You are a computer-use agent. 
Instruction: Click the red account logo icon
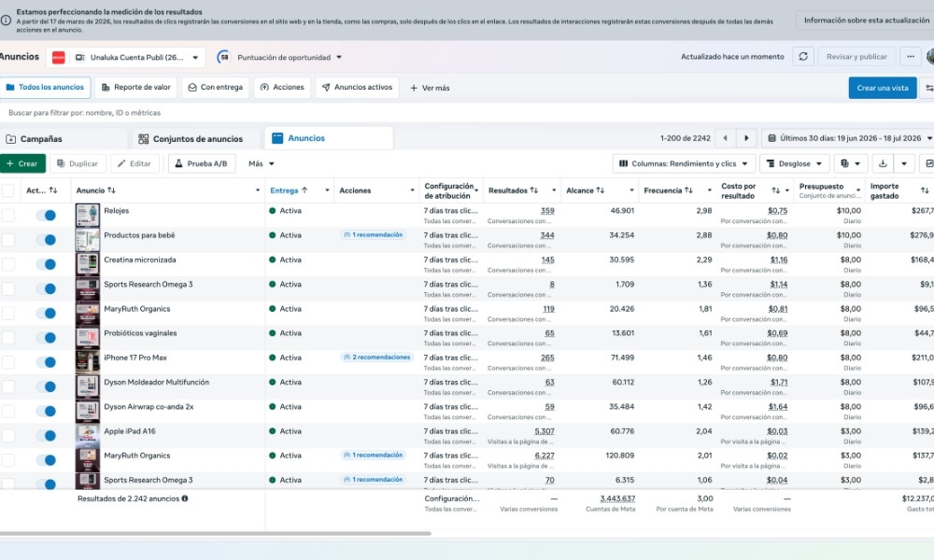pyautogui.click(x=58, y=57)
